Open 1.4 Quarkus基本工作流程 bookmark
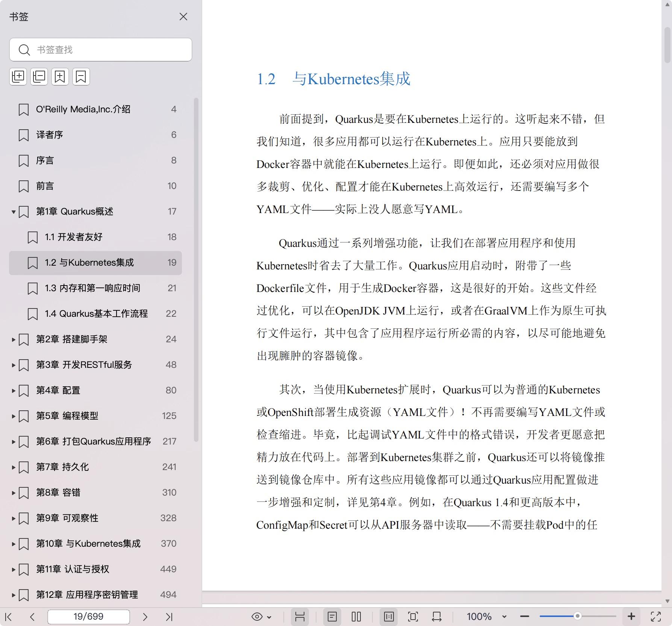 [95, 314]
